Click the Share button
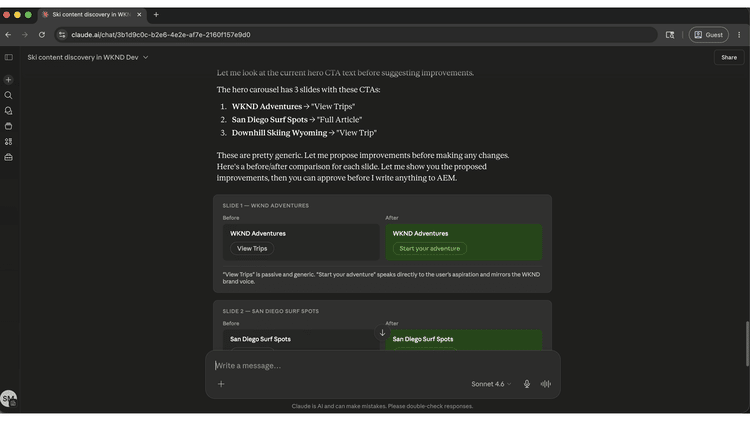Viewport: 750px width, 421px height. [x=729, y=57]
